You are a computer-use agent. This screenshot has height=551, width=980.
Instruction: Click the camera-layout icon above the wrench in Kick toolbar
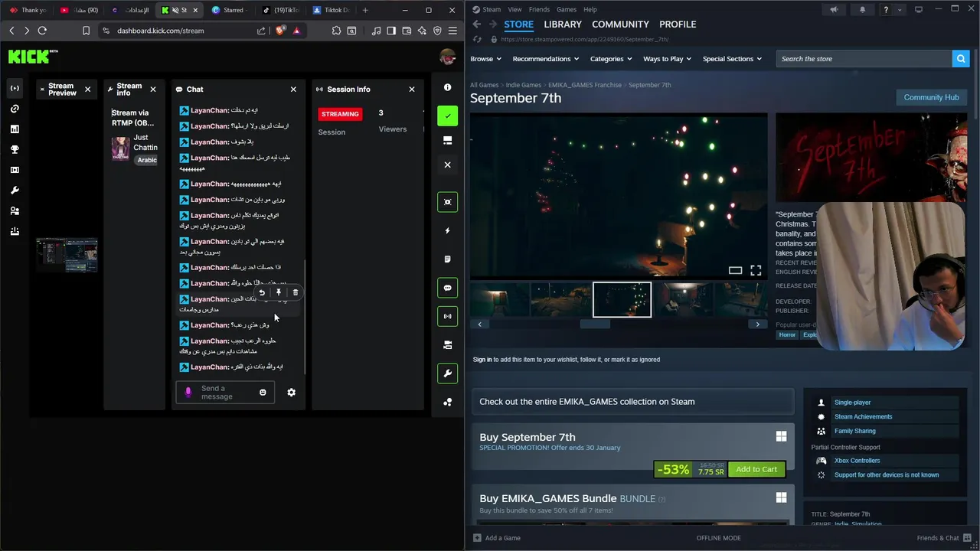pos(448,345)
